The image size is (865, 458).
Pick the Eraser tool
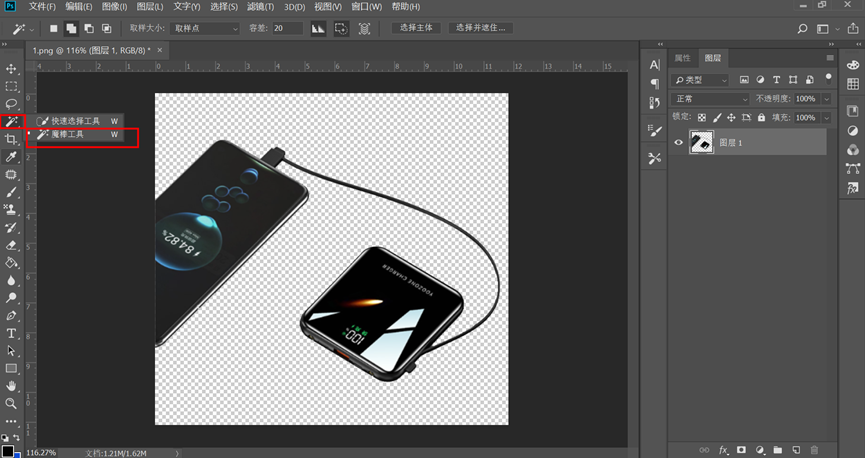pyautogui.click(x=12, y=245)
